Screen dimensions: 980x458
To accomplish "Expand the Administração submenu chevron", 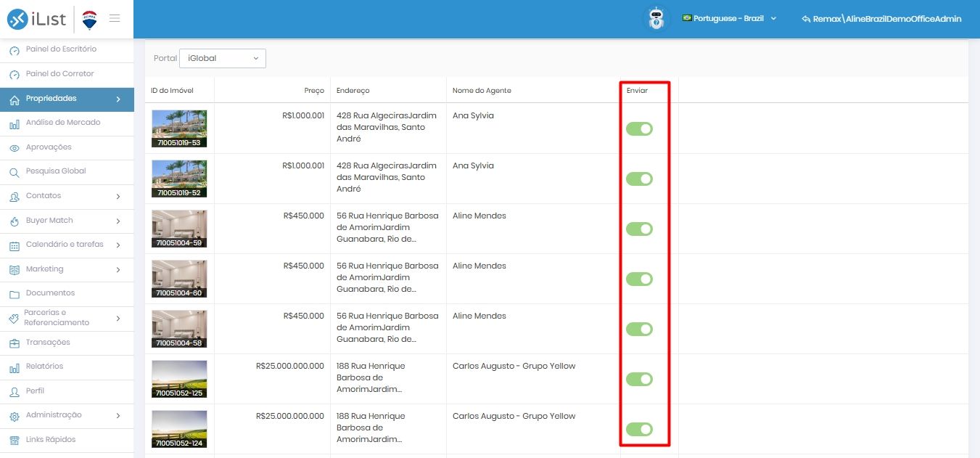I will pyautogui.click(x=118, y=416).
